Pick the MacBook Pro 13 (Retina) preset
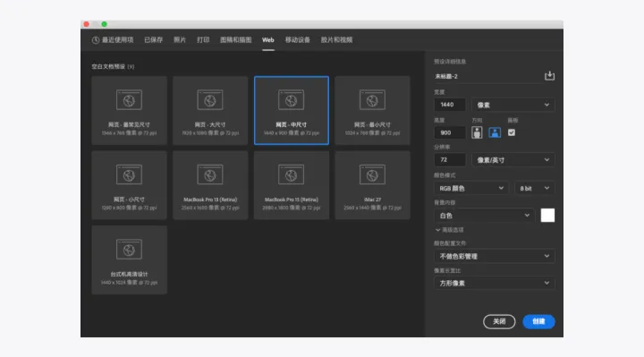 (x=210, y=185)
